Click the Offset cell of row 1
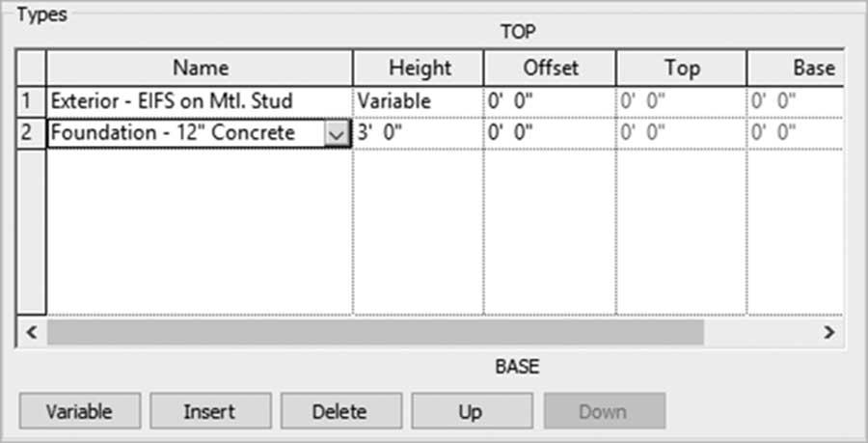Viewport: 868px width, 443px height. coord(550,102)
